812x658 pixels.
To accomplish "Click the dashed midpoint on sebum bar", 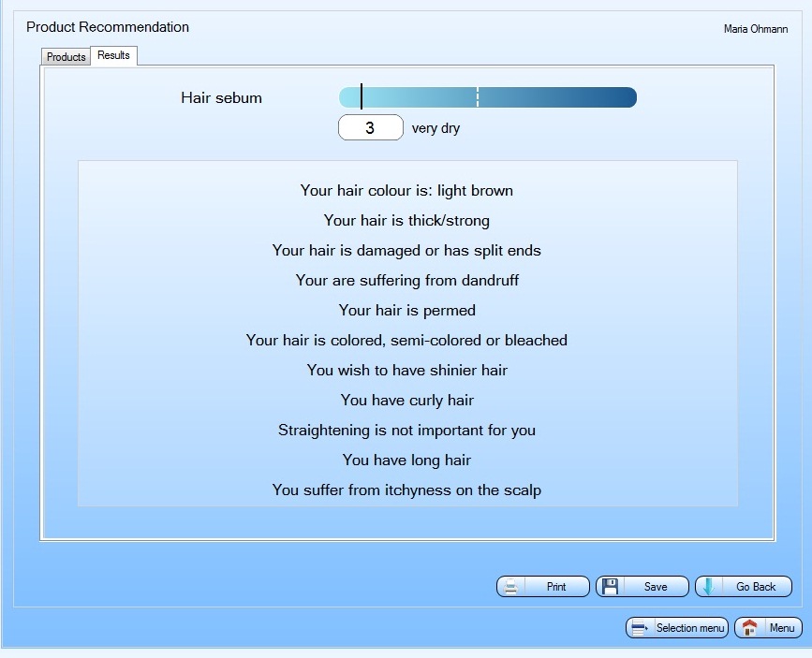I will pos(478,97).
